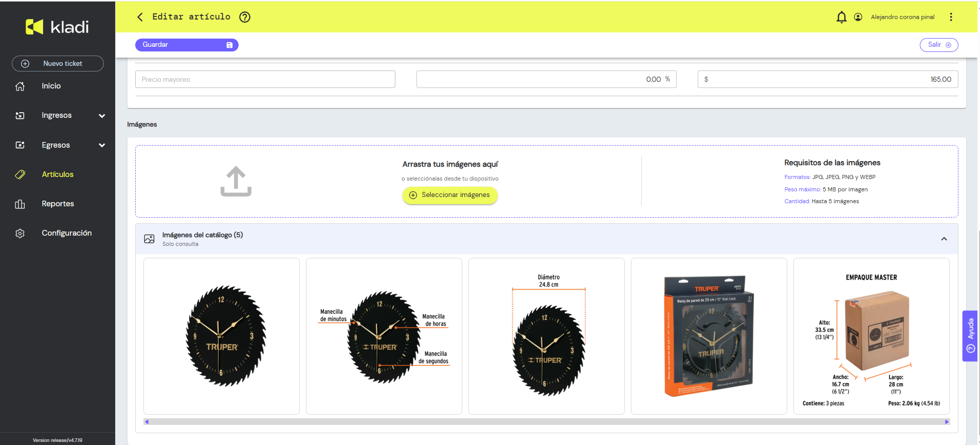This screenshot has width=980, height=445.
Task: Exit editing with the Salir button
Action: 939,45
